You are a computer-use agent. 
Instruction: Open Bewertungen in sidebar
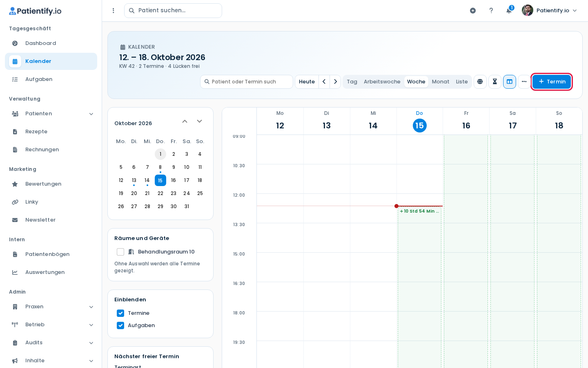51,184
